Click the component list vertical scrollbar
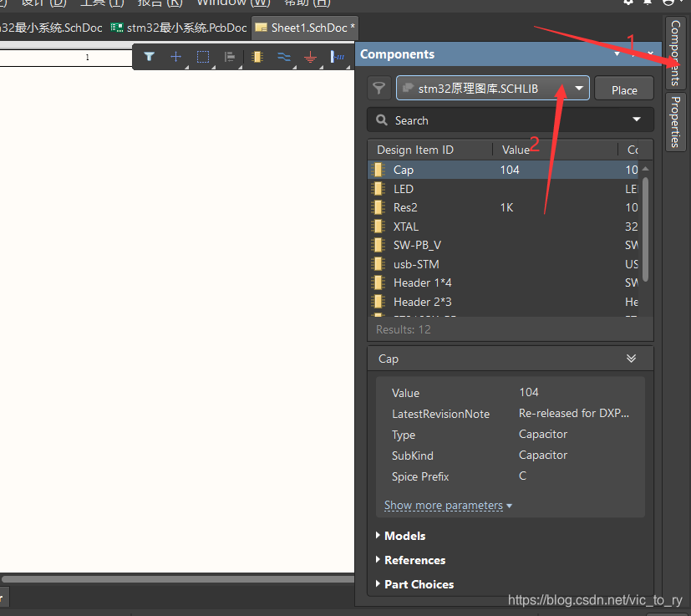 coord(646,229)
